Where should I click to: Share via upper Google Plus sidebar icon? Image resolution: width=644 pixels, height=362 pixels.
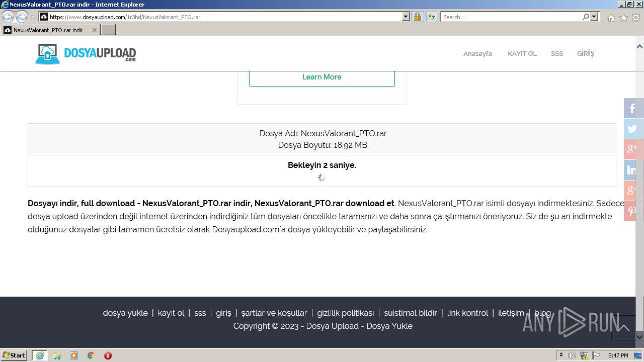click(633, 149)
